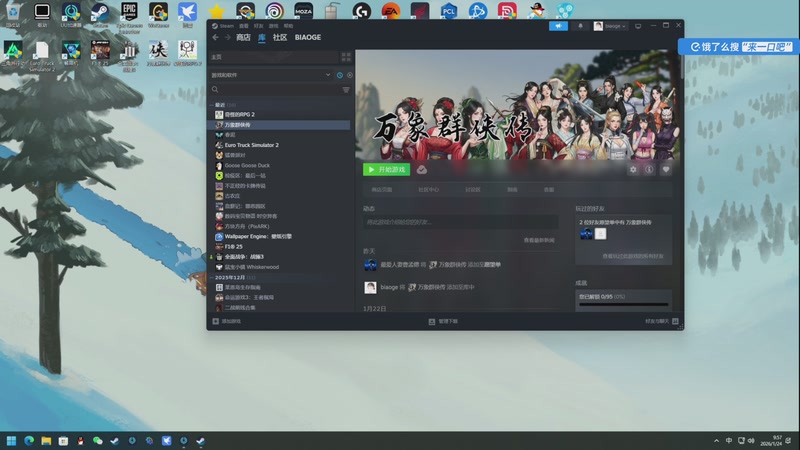Enter Big Picture mode monitor icon
Viewport: 800px width, 450px height.
(x=638, y=26)
